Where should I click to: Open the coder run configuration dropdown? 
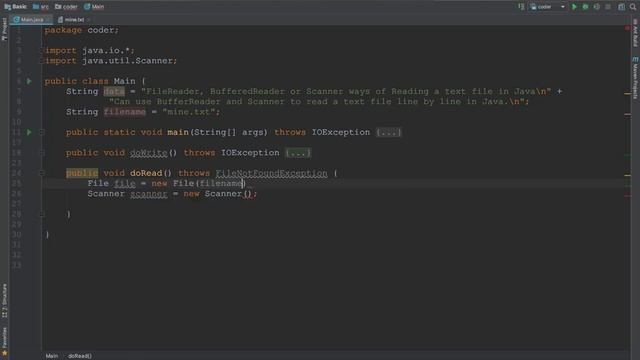pos(547,7)
